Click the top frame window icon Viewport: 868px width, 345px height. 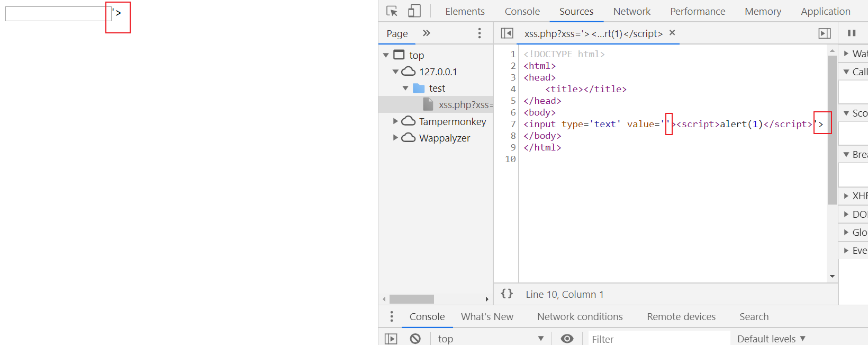(x=399, y=55)
